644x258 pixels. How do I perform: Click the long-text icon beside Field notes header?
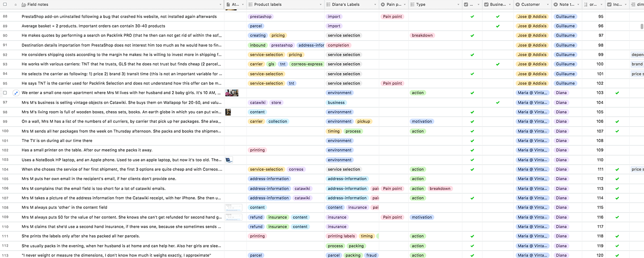click(x=24, y=4)
